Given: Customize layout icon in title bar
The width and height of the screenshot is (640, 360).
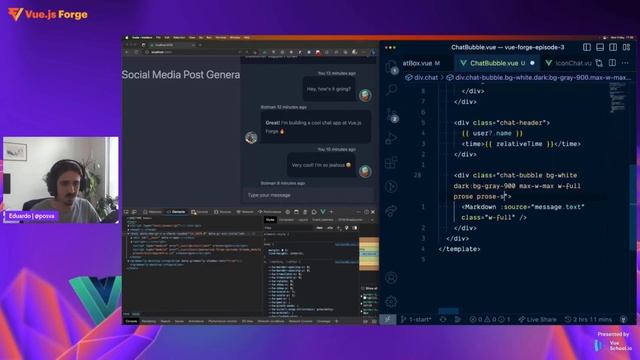Looking at the screenshot, I should tap(626, 47).
